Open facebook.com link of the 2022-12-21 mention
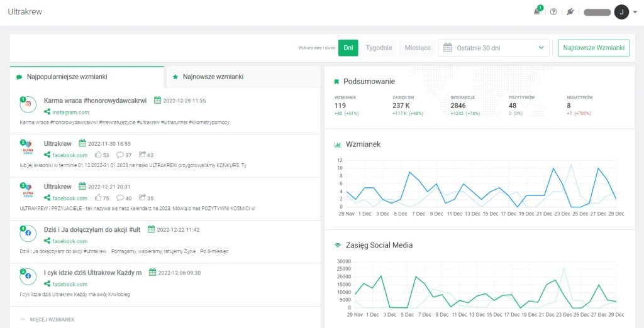 pyautogui.click(x=70, y=199)
